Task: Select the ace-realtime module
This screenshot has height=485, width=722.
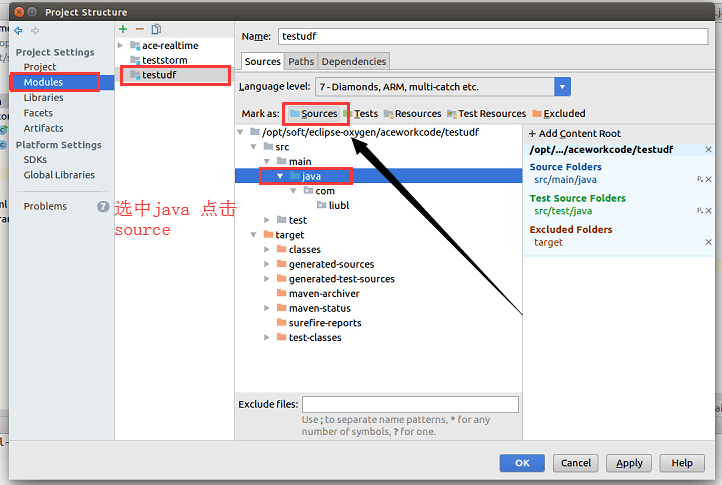Action: (170, 46)
